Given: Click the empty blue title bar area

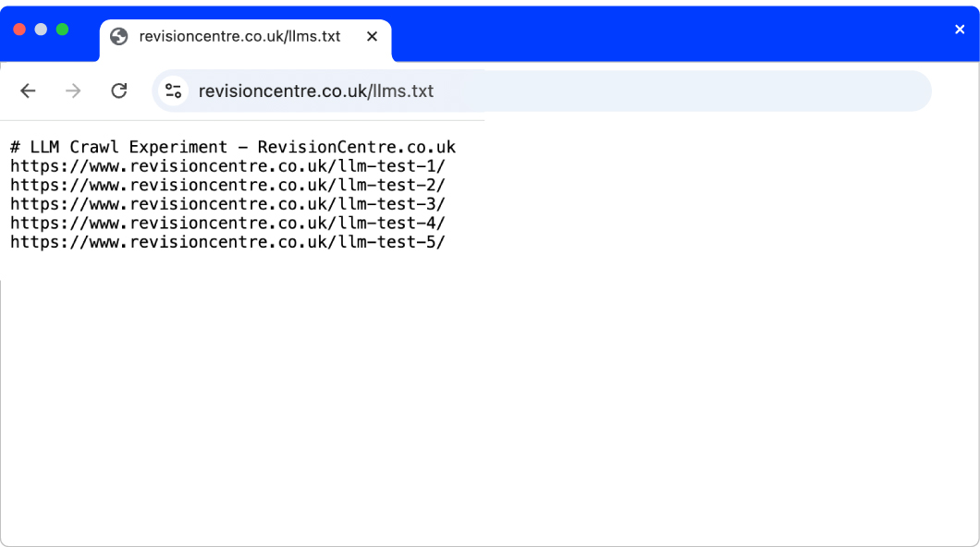Looking at the screenshot, I should [x=647, y=29].
